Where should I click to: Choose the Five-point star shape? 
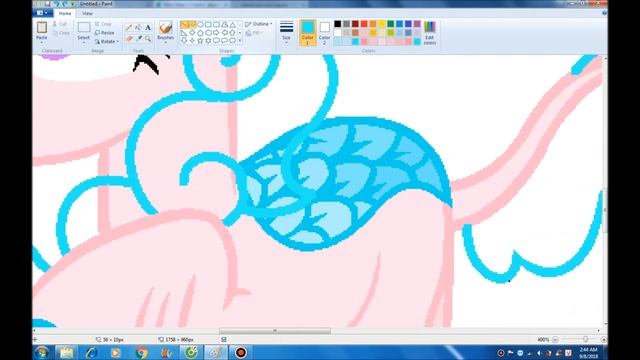click(x=200, y=40)
